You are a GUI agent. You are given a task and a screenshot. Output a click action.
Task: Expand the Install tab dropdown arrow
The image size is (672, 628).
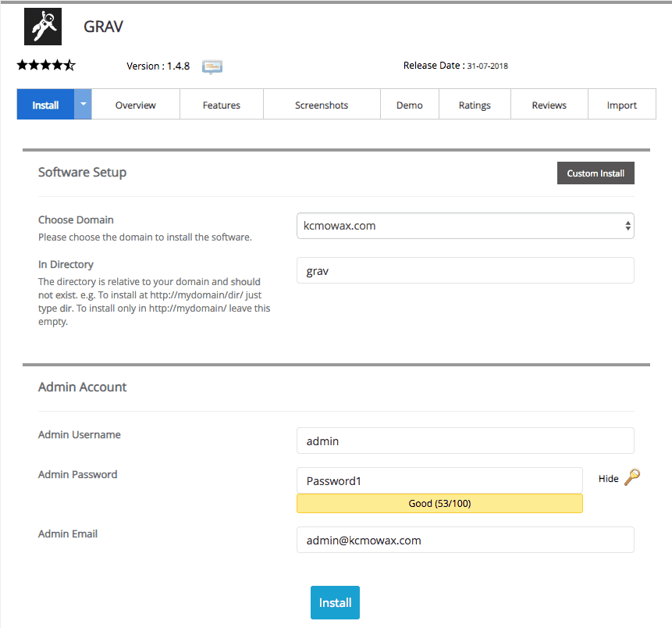click(x=84, y=104)
